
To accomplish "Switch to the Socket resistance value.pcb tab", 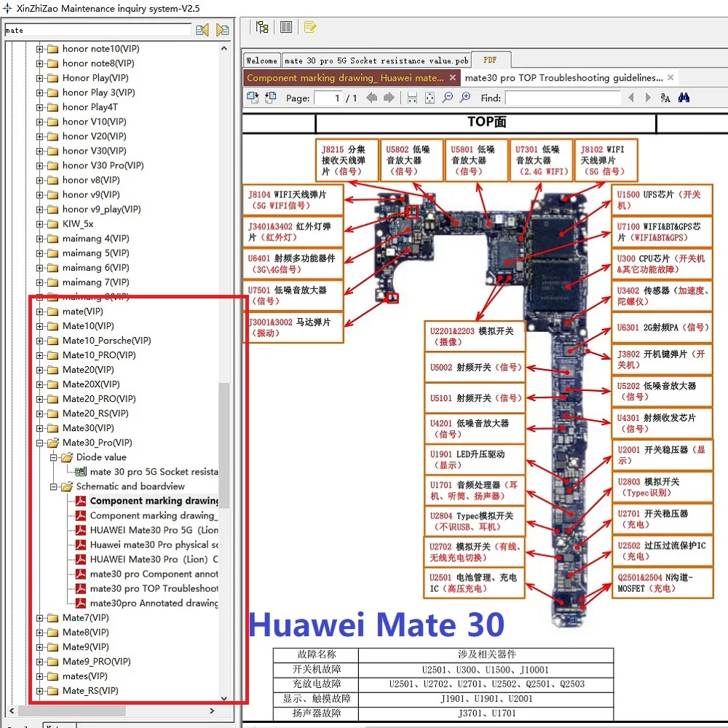I will tap(376, 60).
